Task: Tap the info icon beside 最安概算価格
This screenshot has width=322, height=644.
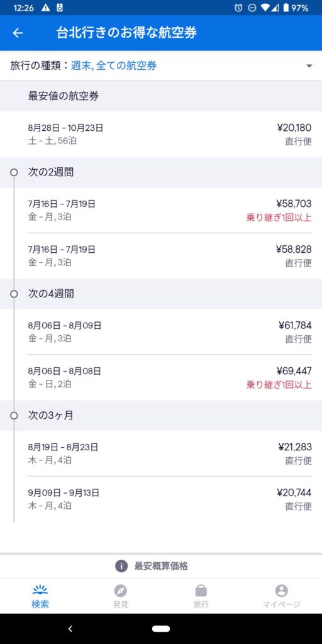Action: tap(121, 566)
